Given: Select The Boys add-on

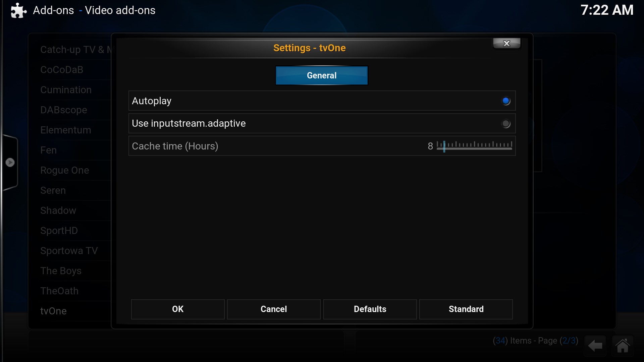Looking at the screenshot, I should pyautogui.click(x=61, y=271).
